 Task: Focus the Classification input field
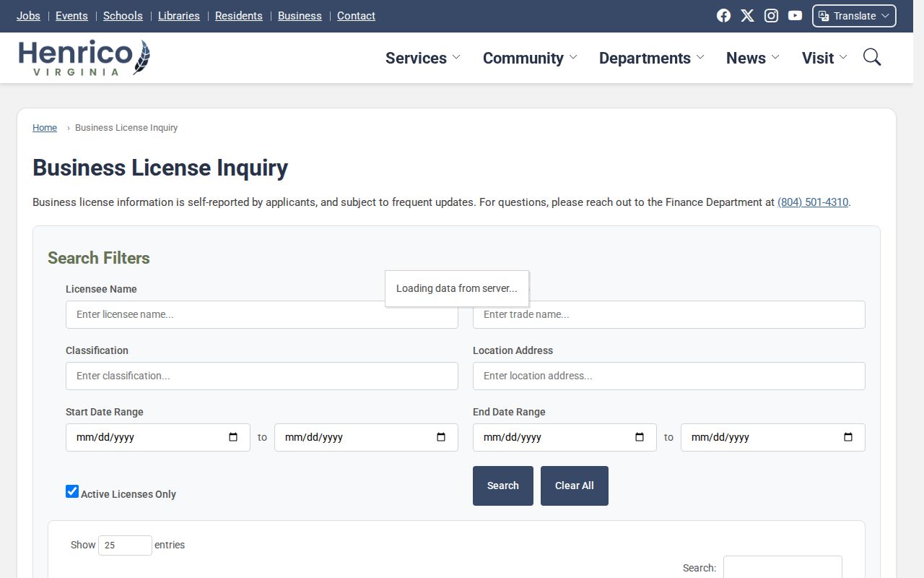click(x=262, y=376)
